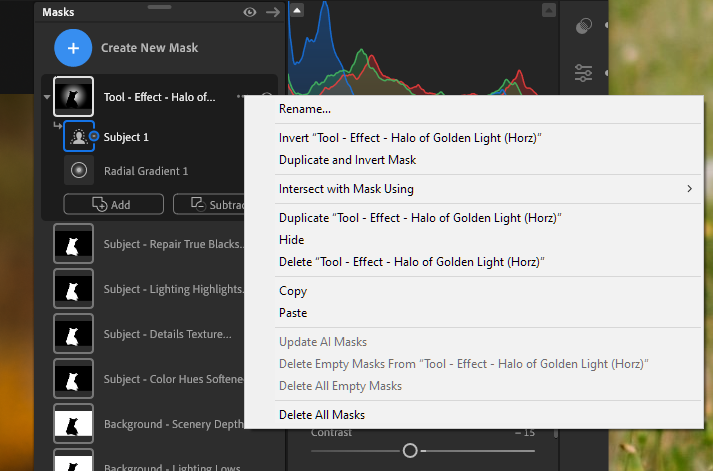Toggle mask overlay visibility eye in Masks header

click(x=250, y=12)
